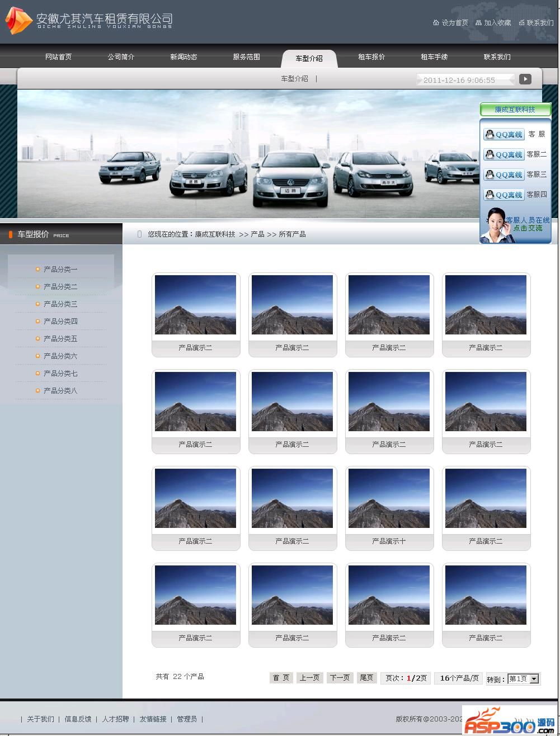Click the 设为首页 home icon link
Screen dimensions: 560x736
tap(450, 23)
